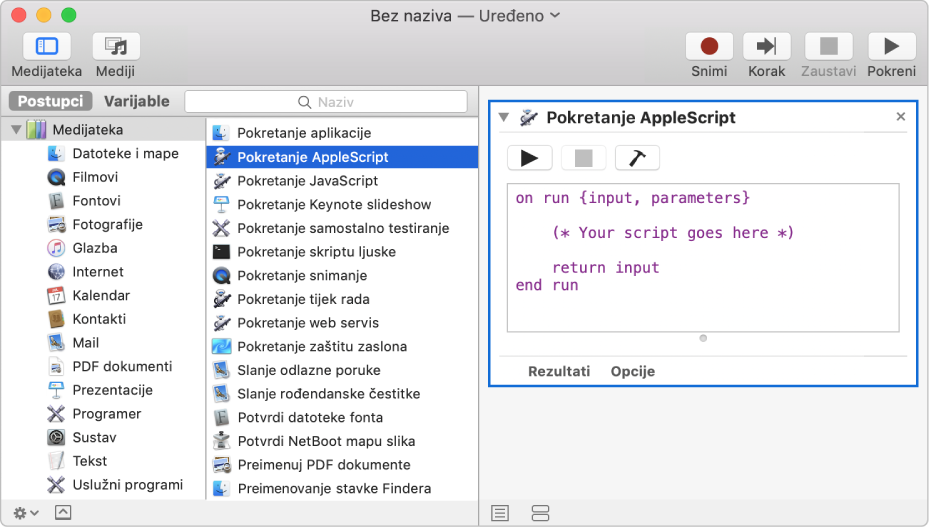Switch to the Varijable tab
The image size is (931, 529).
click(137, 101)
